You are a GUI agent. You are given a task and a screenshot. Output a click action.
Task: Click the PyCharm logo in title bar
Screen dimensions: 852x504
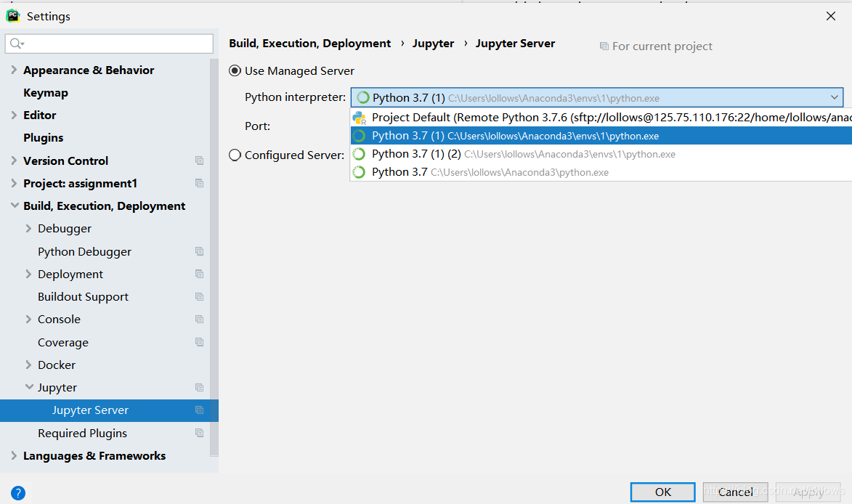[x=13, y=16]
